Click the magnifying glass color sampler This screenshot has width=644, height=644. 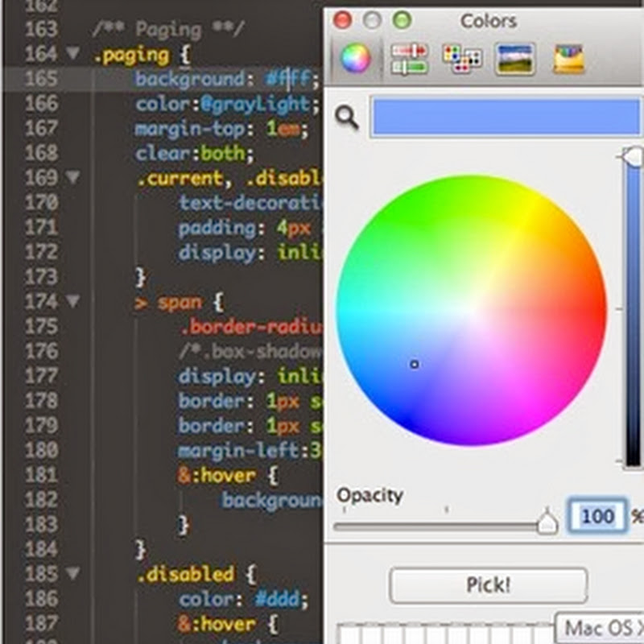347,118
